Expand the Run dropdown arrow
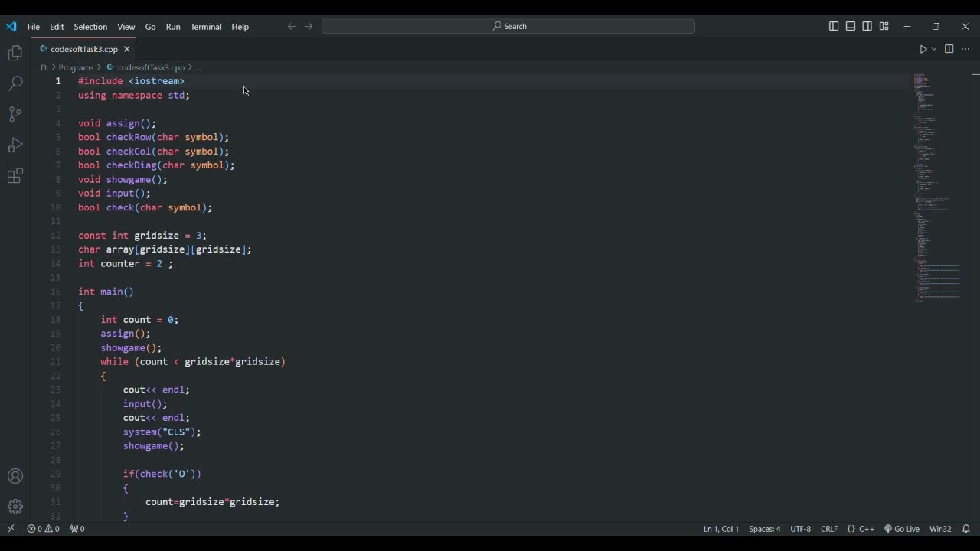This screenshot has height=551, width=980. tap(934, 49)
